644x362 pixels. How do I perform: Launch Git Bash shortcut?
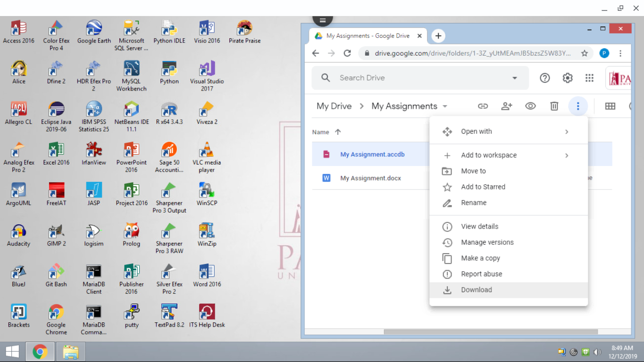(x=56, y=276)
